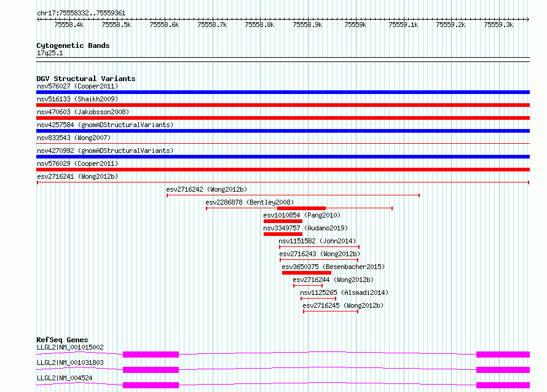Open the LLGL2|NM_001031803 gene label

click(x=70, y=363)
